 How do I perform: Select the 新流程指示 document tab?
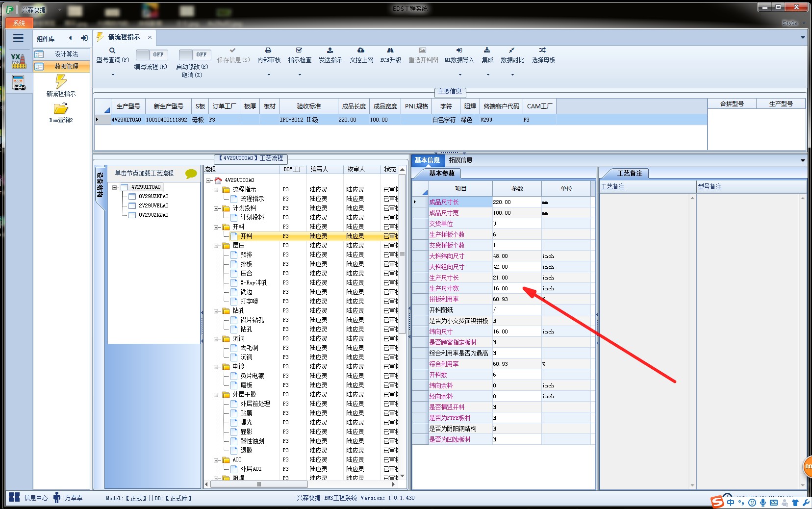(124, 37)
